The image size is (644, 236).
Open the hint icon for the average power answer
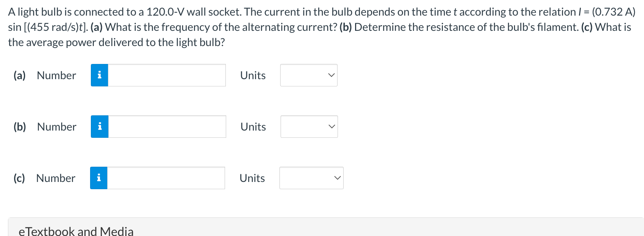point(99,177)
